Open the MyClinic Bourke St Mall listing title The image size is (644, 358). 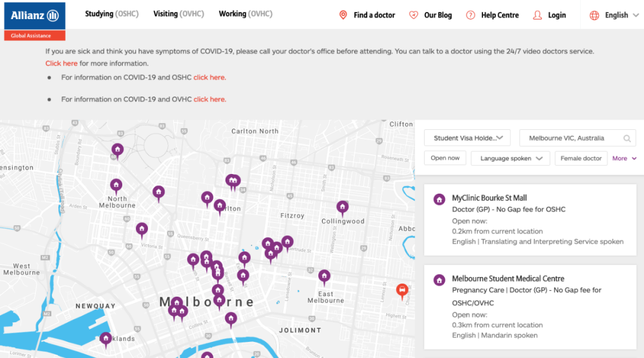[x=489, y=198]
